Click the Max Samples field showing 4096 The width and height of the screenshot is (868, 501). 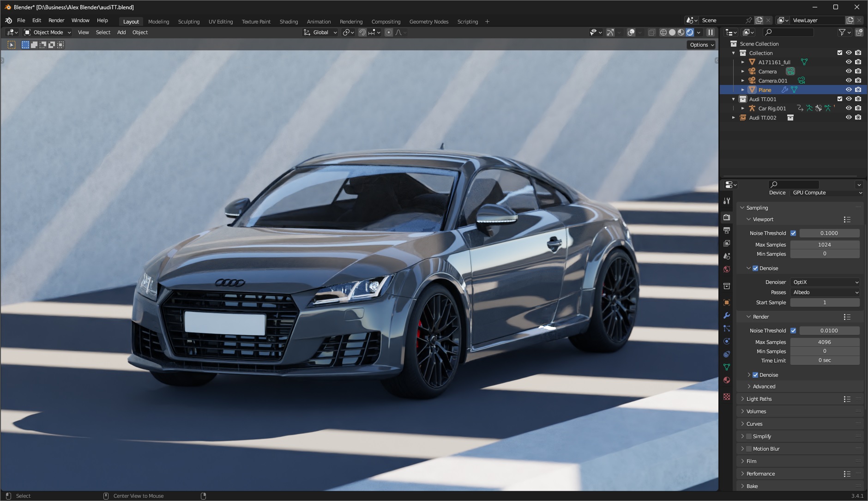pos(825,342)
